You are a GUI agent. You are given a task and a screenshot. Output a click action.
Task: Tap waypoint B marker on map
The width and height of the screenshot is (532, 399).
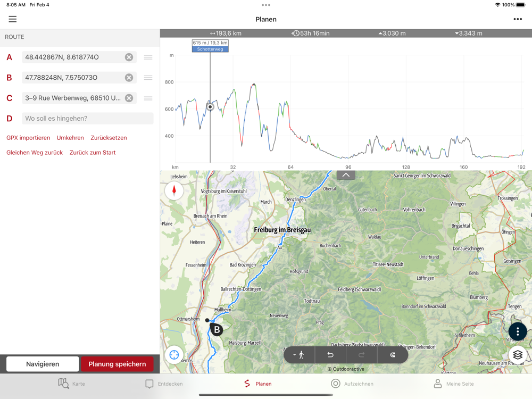click(217, 329)
